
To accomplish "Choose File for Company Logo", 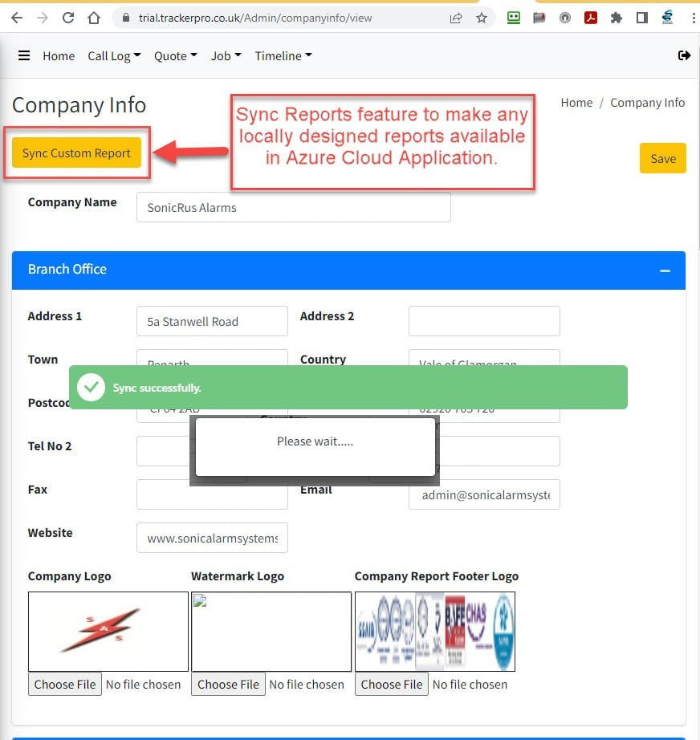I will 65,685.
